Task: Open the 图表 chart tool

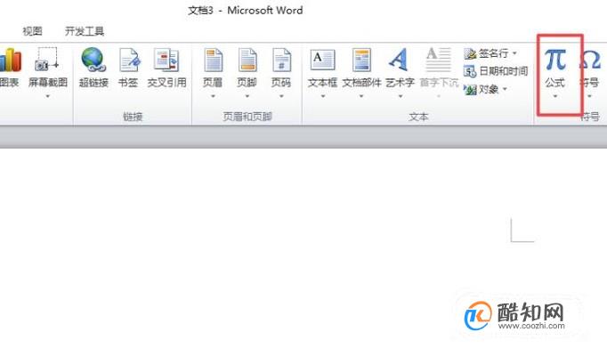Action: (10, 67)
